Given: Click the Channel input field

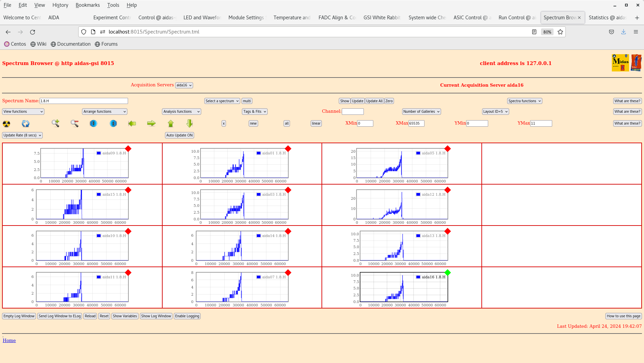Looking at the screenshot, I should (353, 111).
